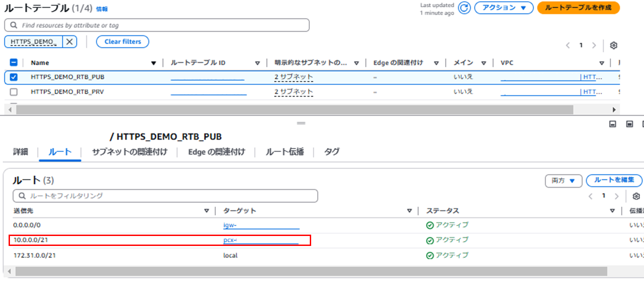The height and width of the screenshot is (283, 644).
Task: Click the ルートを編集 button
Action: coord(614,180)
